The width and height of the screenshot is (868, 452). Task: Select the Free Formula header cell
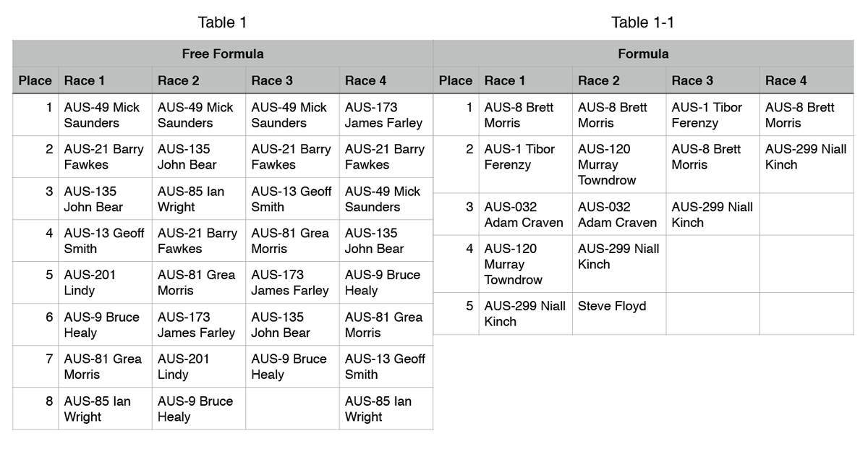(222, 54)
